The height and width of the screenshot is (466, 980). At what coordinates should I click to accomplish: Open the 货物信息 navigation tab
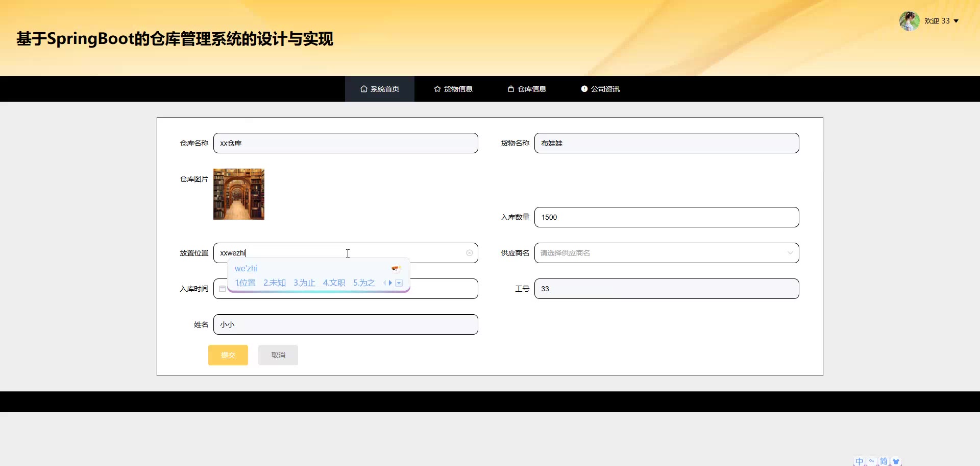coord(453,89)
